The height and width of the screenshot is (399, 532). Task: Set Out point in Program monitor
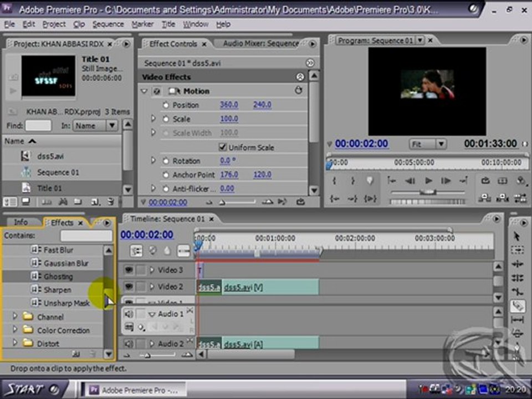coord(352,181)
